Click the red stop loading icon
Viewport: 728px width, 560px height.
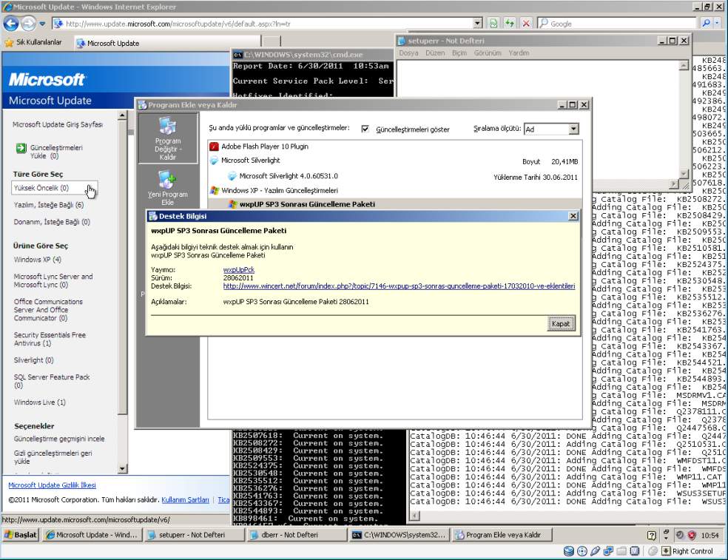(526, 24)
